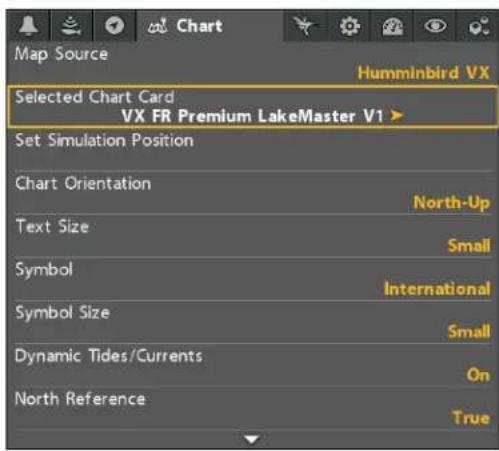Open the HB Chart tab bird icon
499x451 pixels.
point(305,26)
